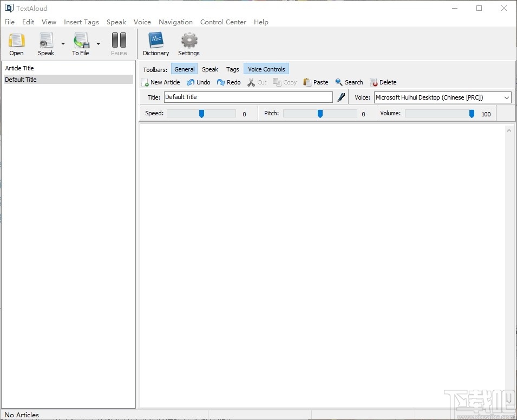The width and height of the screenshot is (517, 420).
Task: Open the Dictionary manager
Action: tap(156, 43)
